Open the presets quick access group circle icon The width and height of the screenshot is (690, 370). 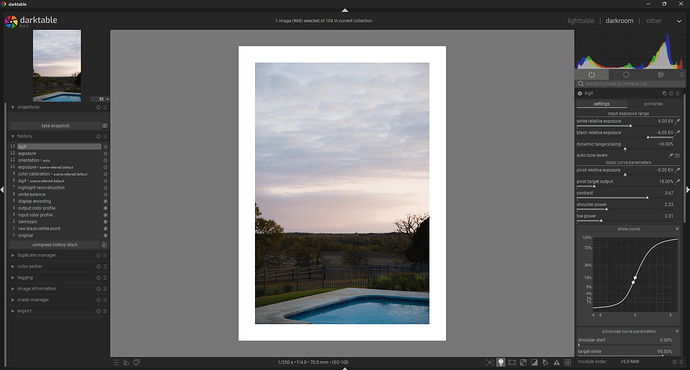coord(626,75)
